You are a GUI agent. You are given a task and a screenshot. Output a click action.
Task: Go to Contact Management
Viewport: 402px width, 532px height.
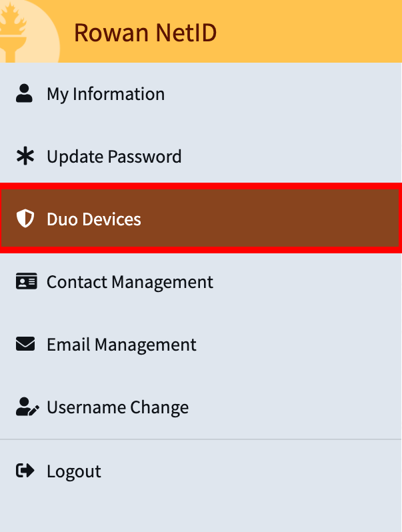[130, 282]
